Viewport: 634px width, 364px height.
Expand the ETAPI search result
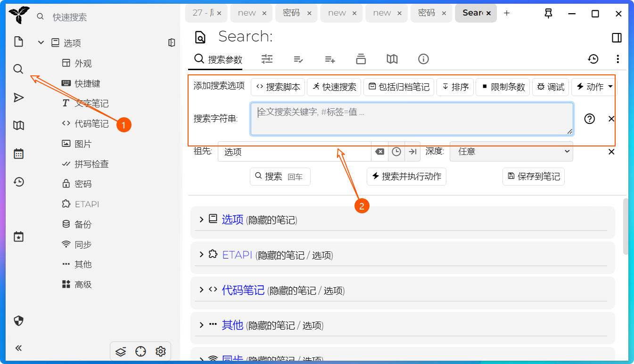click(201, 255)
